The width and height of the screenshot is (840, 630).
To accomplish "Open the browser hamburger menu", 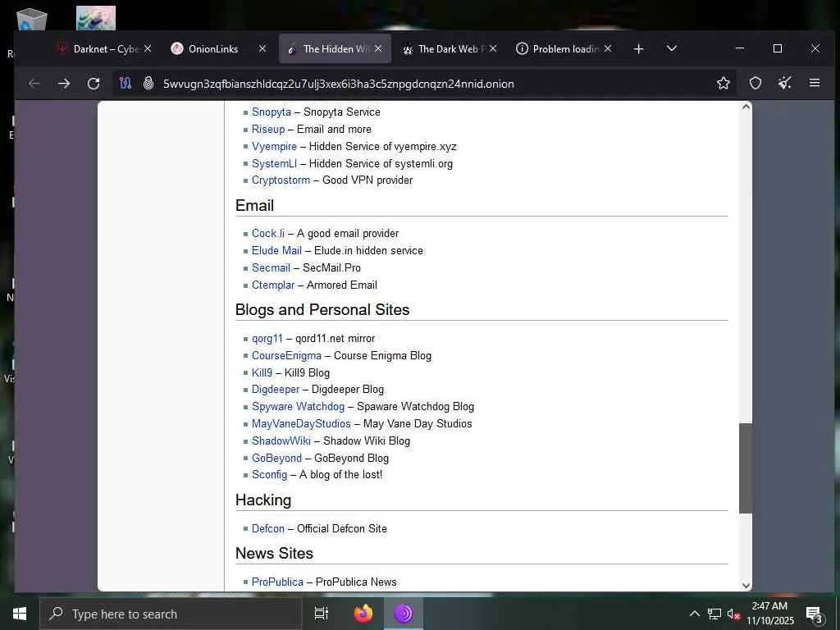I will pos(815,83).
